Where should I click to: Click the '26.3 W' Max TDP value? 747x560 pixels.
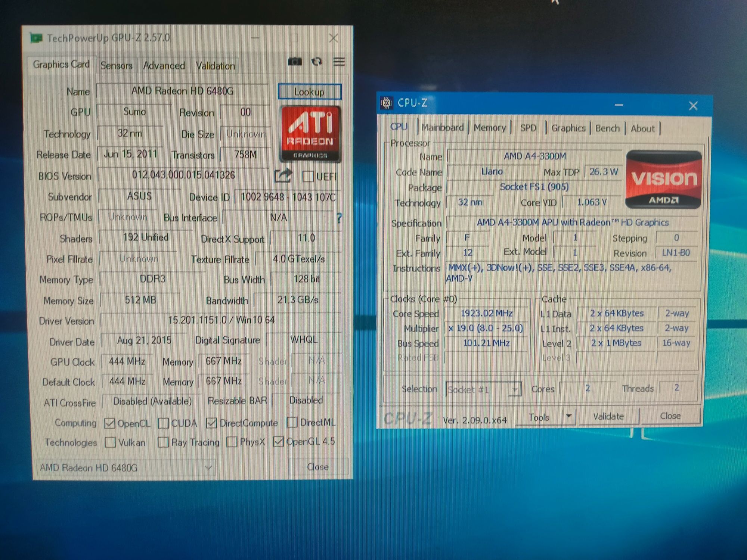(604, 172)
